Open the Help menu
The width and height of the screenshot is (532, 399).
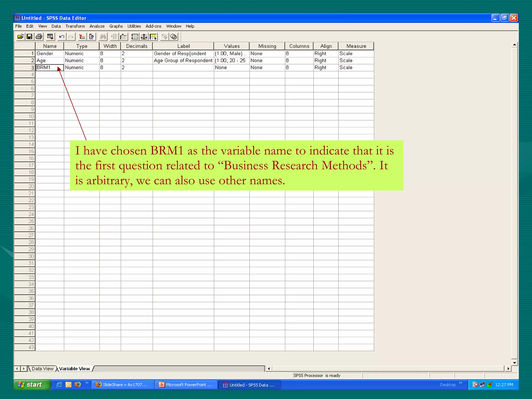tap(190, 26)
